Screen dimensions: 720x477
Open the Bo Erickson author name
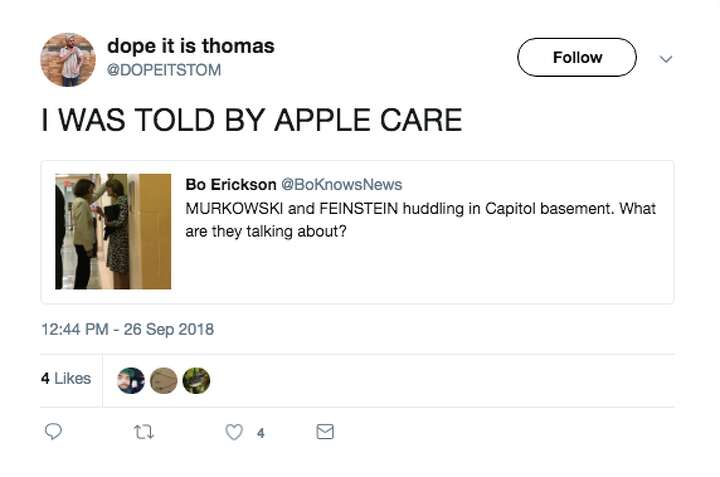pos(229,184)
